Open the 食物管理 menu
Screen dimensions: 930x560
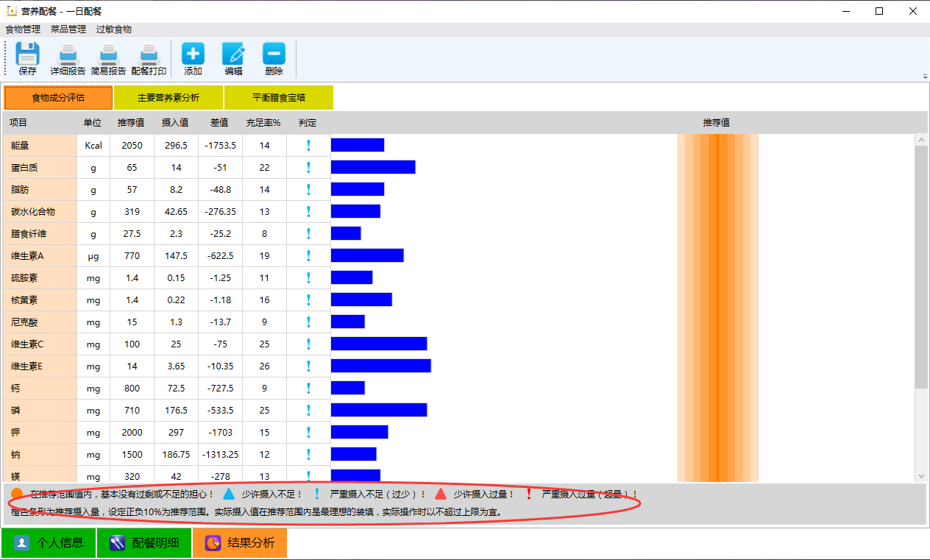23,29
